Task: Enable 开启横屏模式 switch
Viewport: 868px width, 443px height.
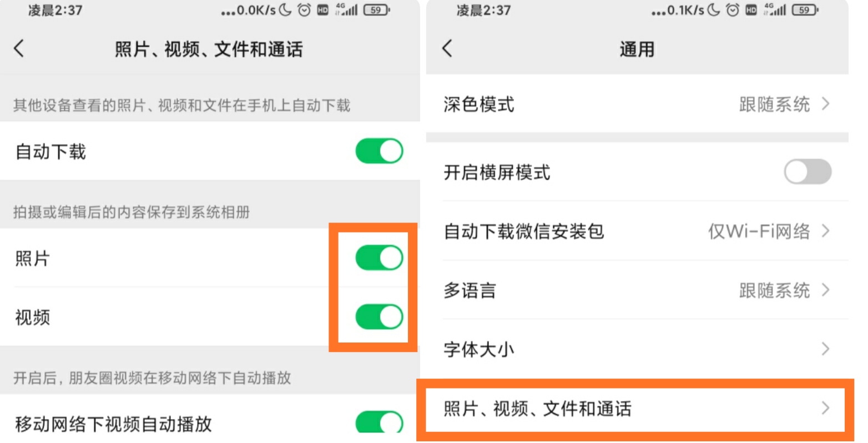Action: point(808,172)
